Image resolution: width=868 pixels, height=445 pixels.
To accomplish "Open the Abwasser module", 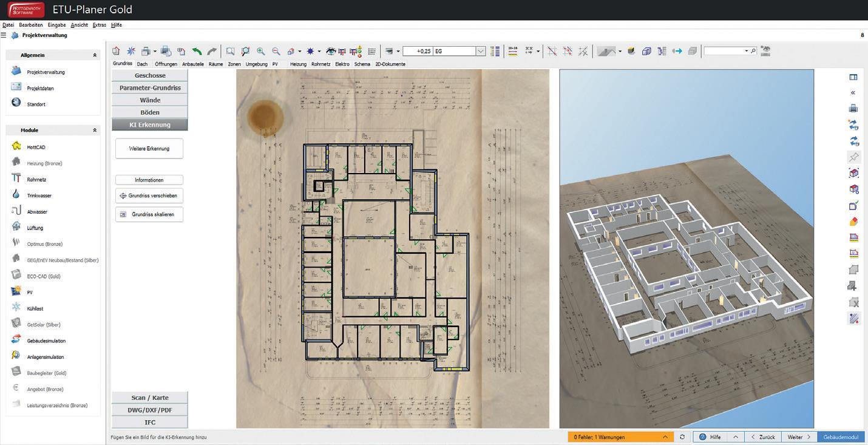I will [x=37, y=212].
